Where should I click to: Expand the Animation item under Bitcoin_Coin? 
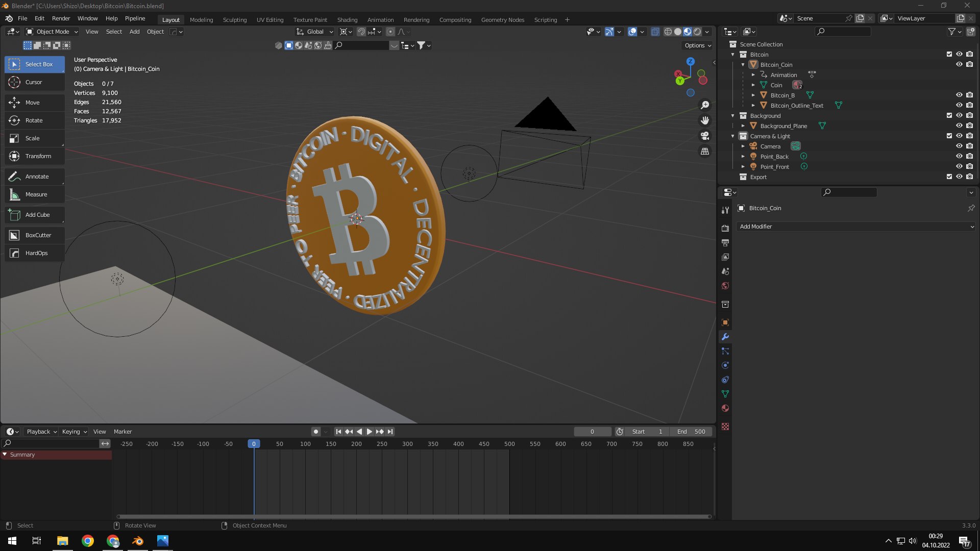[753, 75]
